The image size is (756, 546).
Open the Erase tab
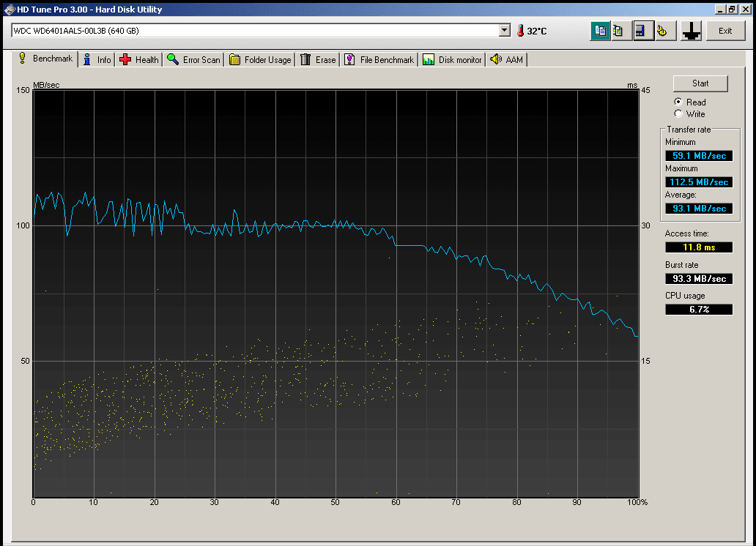[x=318, y=60]
